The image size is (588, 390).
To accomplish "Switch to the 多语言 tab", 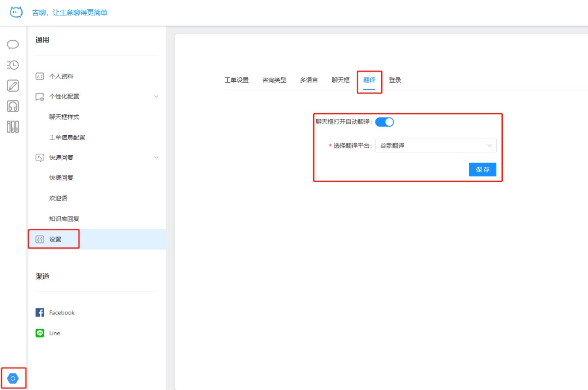I will pos(309,80).
